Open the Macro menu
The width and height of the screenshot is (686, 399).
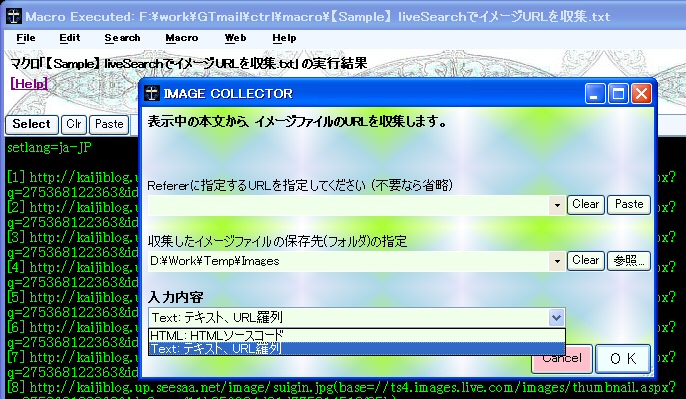tap(182, 38)
